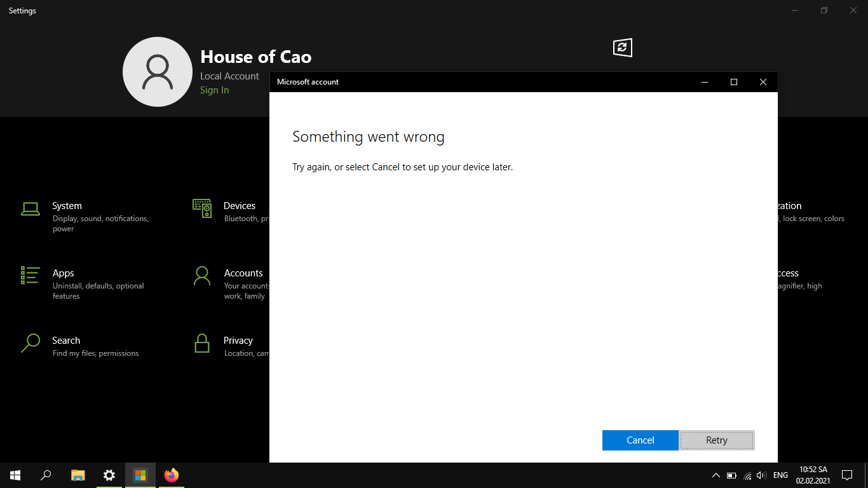Open System settings
Viewport: 868px width, 488px height.
pos(66,205)
